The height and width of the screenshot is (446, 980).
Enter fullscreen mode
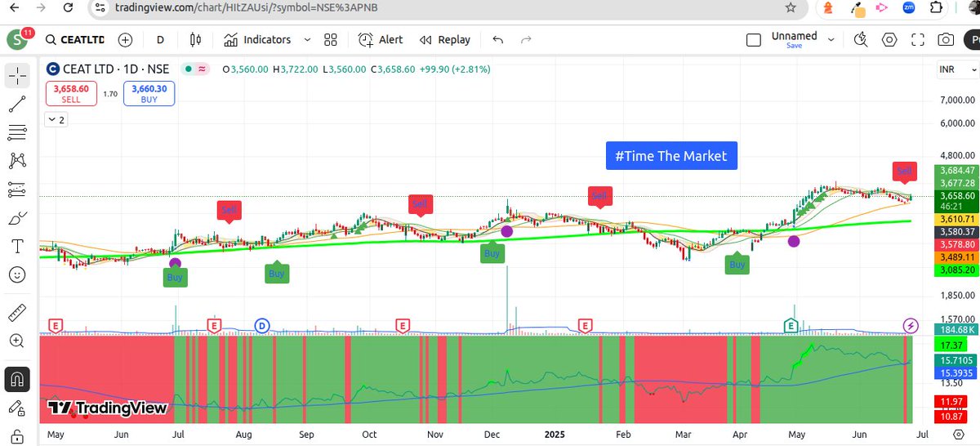point(918,39)
